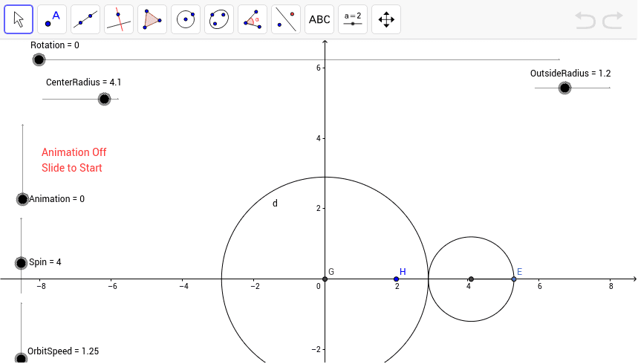This screenshot has width=638, height=364.
Task: Click the Undo arrow
Action: (x=585, y=20)
